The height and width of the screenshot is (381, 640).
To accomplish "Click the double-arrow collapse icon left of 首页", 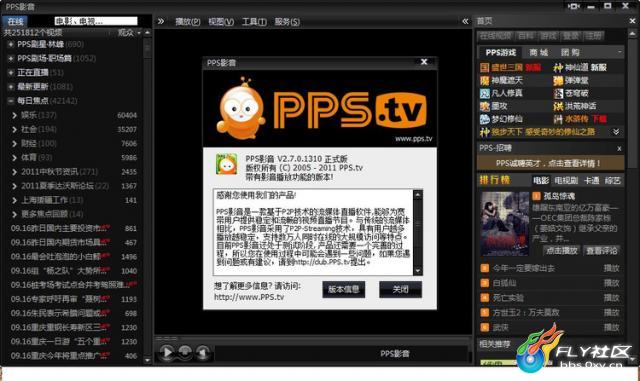I will (465, 21).
